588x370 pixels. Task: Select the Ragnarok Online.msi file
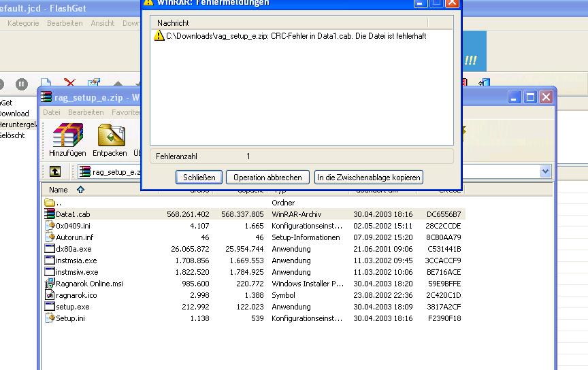pyautogui.click(x=89, y=284)
